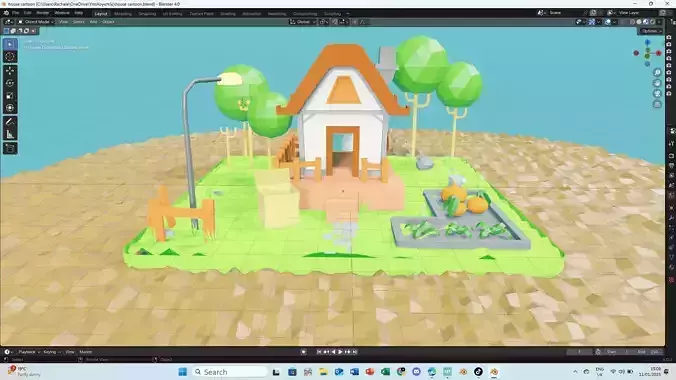Toggle proportional editing in the header
The width and height of the screenshot is (676, 380).
[x=354, y=22]
